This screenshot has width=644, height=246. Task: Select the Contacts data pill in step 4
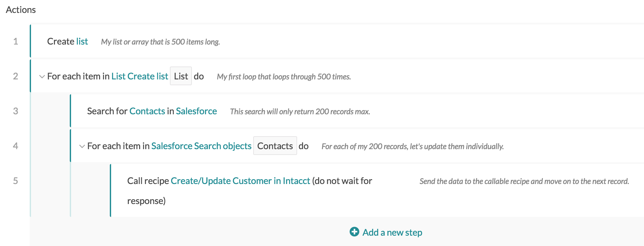point(275,146)
